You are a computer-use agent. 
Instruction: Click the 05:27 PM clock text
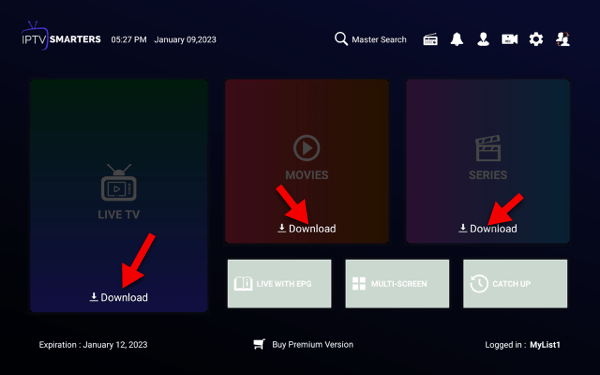click(x=129, y=39)
